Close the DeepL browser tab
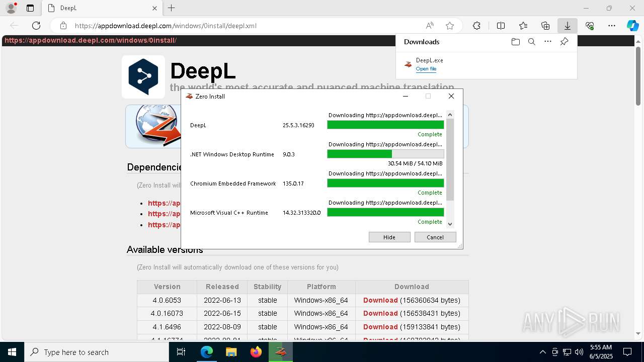Image resolution: width=644 pixels, height=362 pixels. click(154, 8)
